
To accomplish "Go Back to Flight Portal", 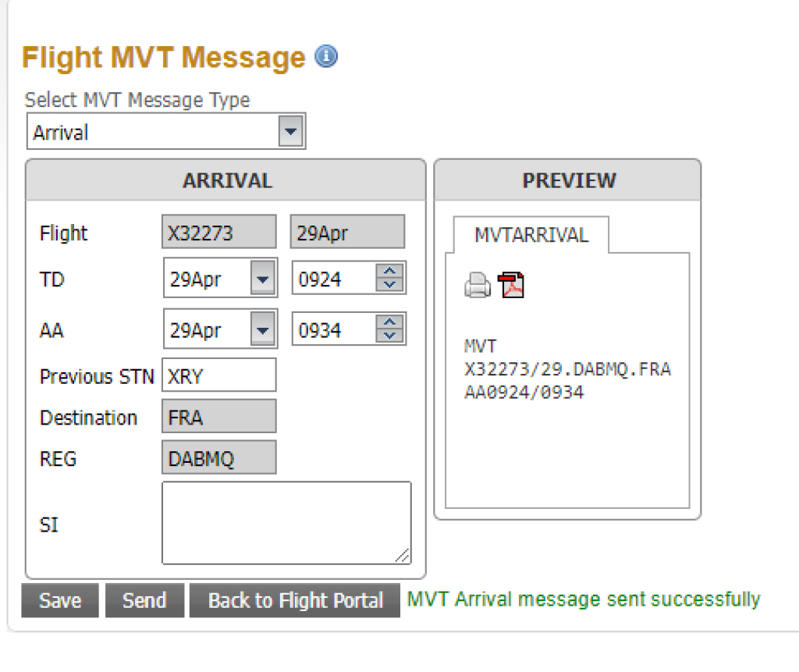I will coord(295,600).
